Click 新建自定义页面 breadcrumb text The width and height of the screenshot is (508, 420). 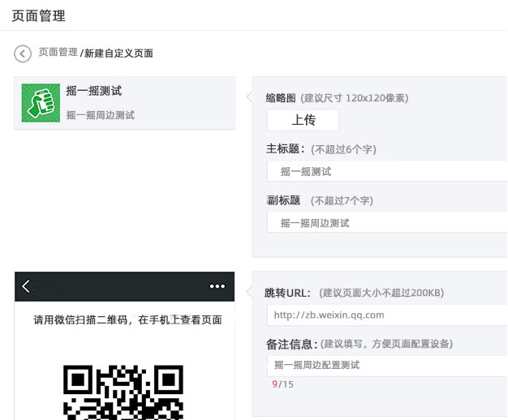point(118,53)
